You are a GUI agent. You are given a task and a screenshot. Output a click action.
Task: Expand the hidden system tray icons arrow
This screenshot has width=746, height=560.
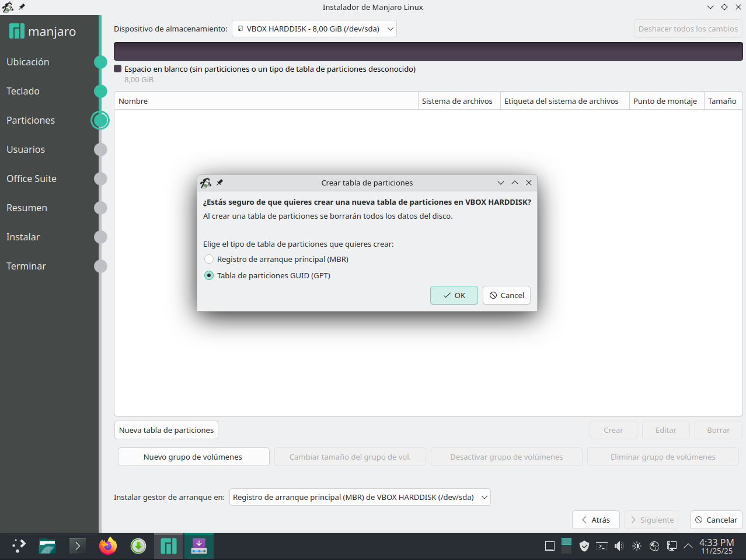[x=688, y=546]
